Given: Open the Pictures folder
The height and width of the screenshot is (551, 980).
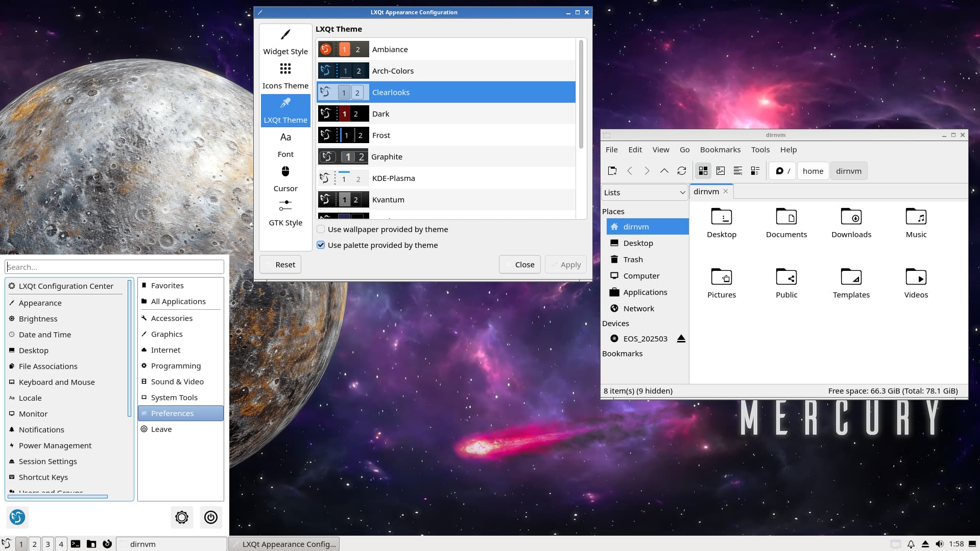Looking at the screenshot, I should [722, 283].
